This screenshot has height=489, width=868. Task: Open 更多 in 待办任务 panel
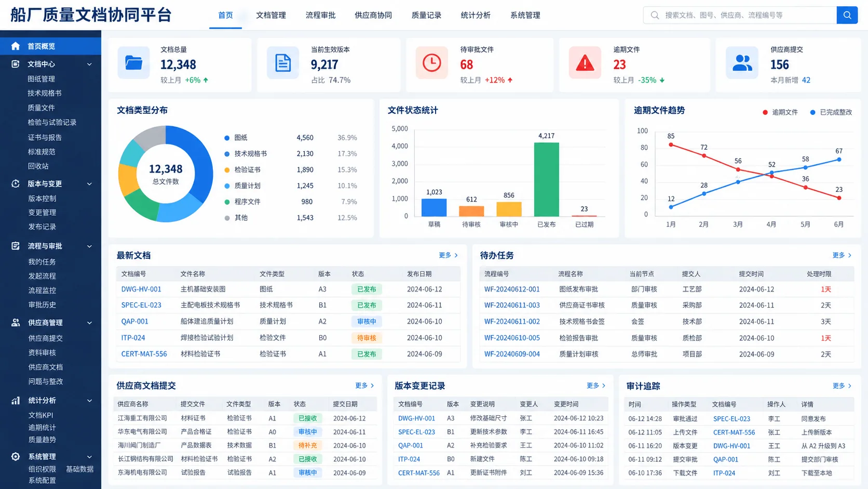tap(842, 255)
